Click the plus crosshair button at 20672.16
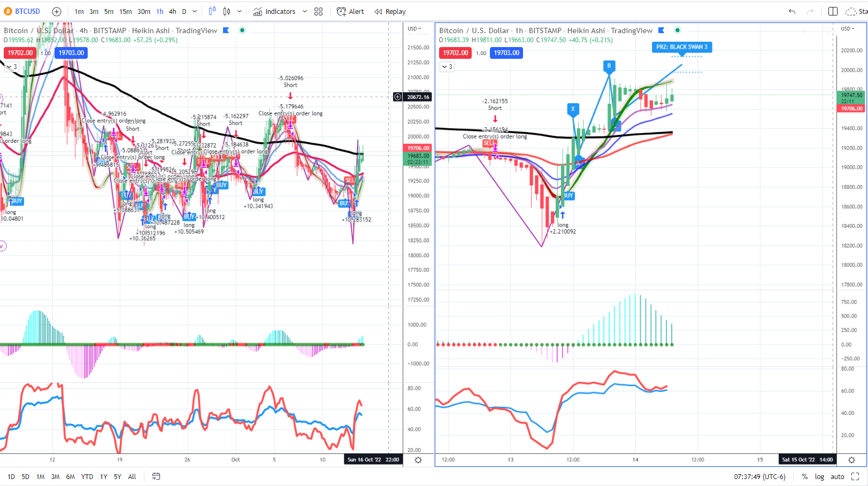This screenshot has height=486, width=868. point(397,97)
